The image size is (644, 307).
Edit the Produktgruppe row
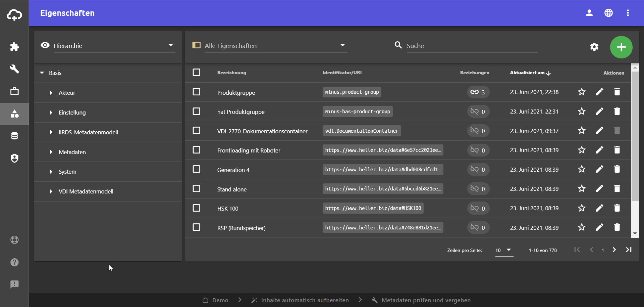click(x=599, y=92)
